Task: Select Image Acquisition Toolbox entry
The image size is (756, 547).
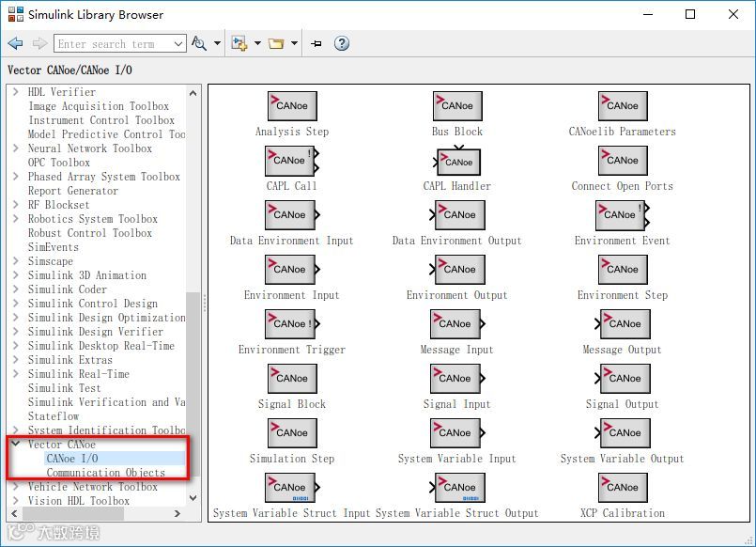Action: 99,105
